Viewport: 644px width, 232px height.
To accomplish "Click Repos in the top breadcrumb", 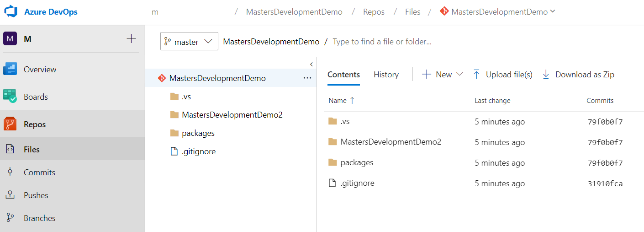I will [374, 12].
